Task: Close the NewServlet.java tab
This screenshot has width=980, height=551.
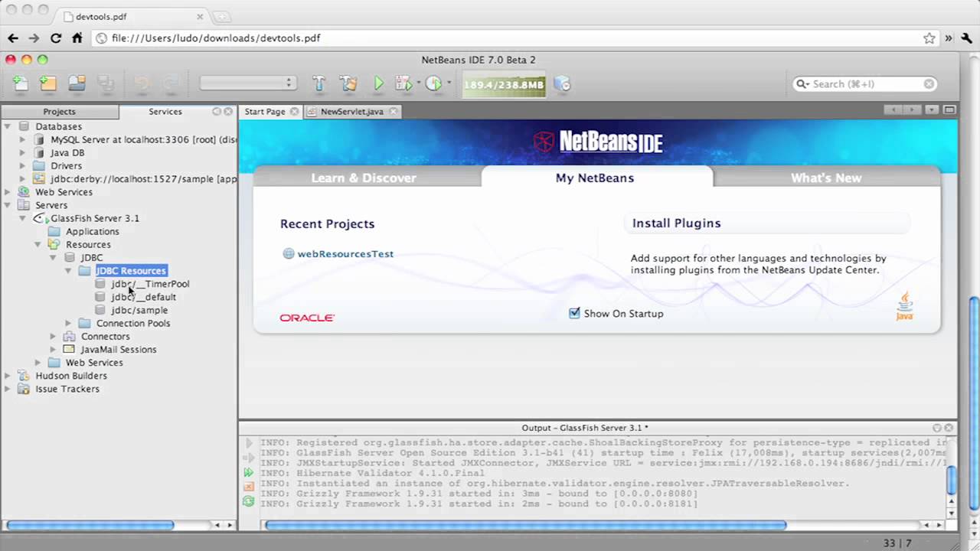Action: click(394, 112)
